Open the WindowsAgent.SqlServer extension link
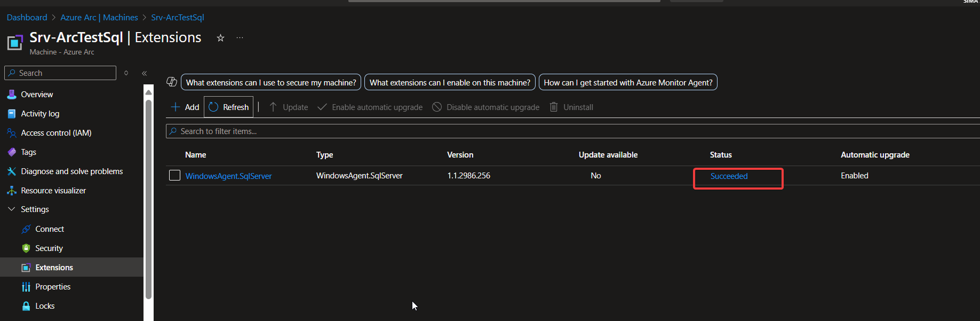This screenshot has width=980, height=321. tap(228, 176)
